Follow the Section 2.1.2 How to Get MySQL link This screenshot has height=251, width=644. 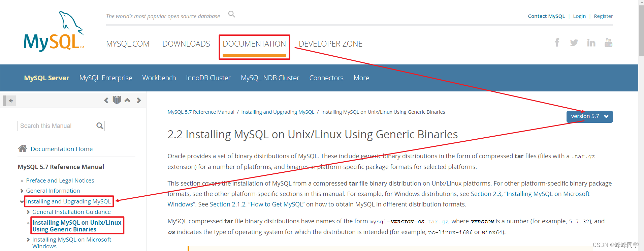click(x=257, y=204)
